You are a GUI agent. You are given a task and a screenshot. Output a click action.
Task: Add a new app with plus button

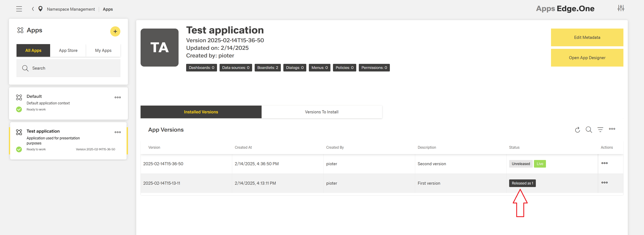(x=115, y=32)
